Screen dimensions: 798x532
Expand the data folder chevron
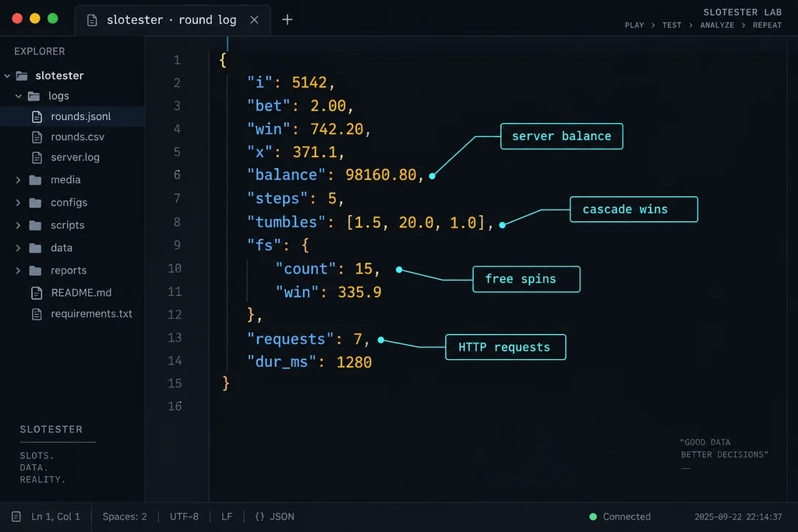[x=19, y=248]
